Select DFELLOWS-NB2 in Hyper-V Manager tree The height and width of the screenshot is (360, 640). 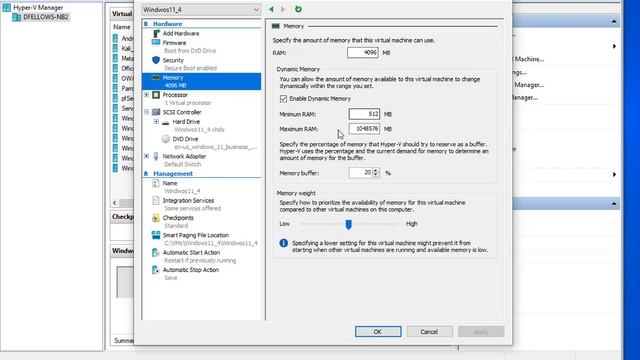tap(46, 17)
